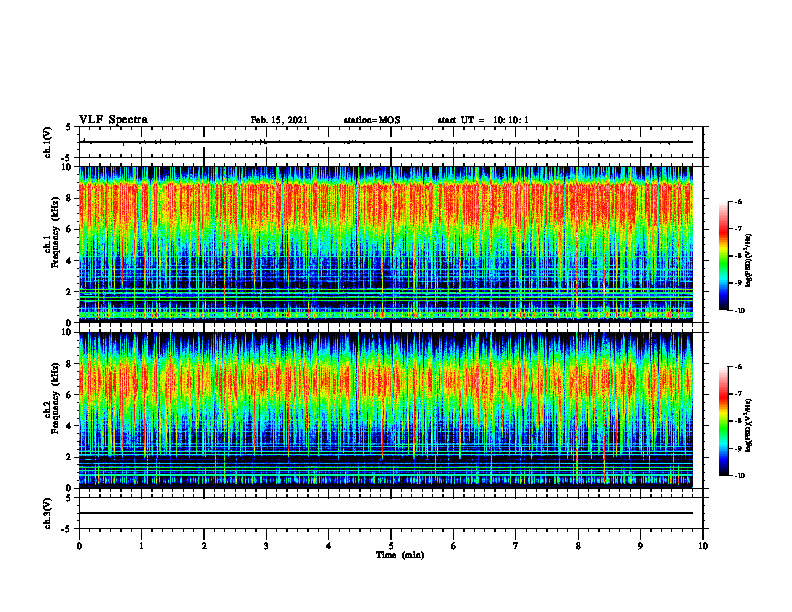Click time axis tick label "4"
This screenshot has height=612, width=792.
pos(329,546)
